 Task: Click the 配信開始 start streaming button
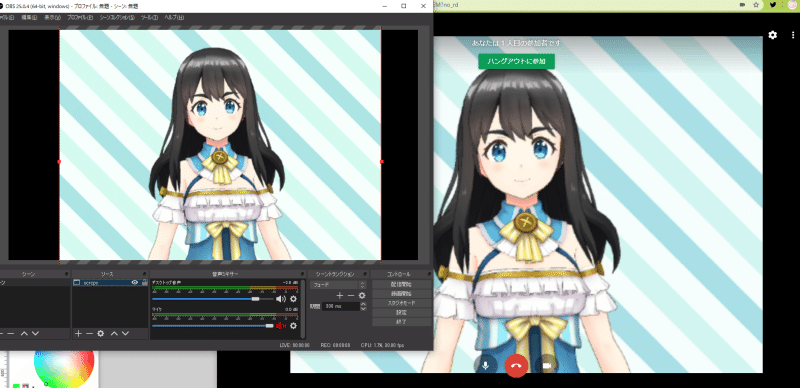(x=402, y=284)
